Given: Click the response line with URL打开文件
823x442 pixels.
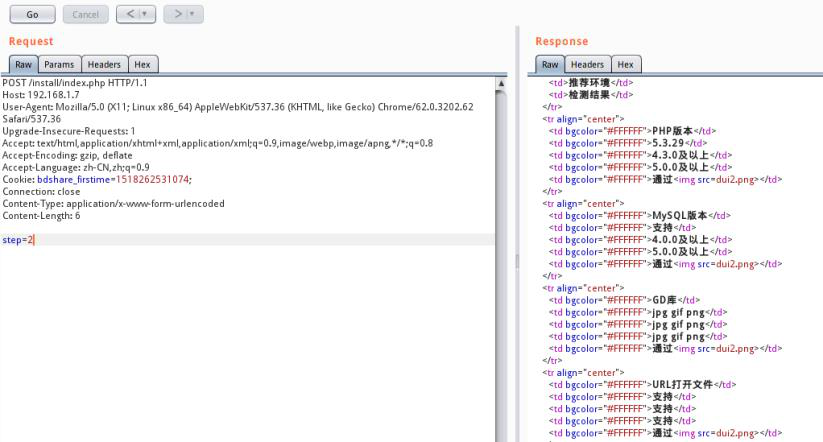Looking at the screenshot, I should [642, 385].
